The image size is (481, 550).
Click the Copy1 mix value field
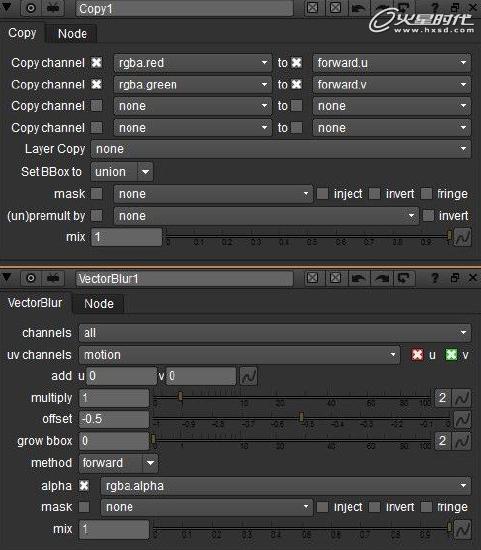point(126,237)
